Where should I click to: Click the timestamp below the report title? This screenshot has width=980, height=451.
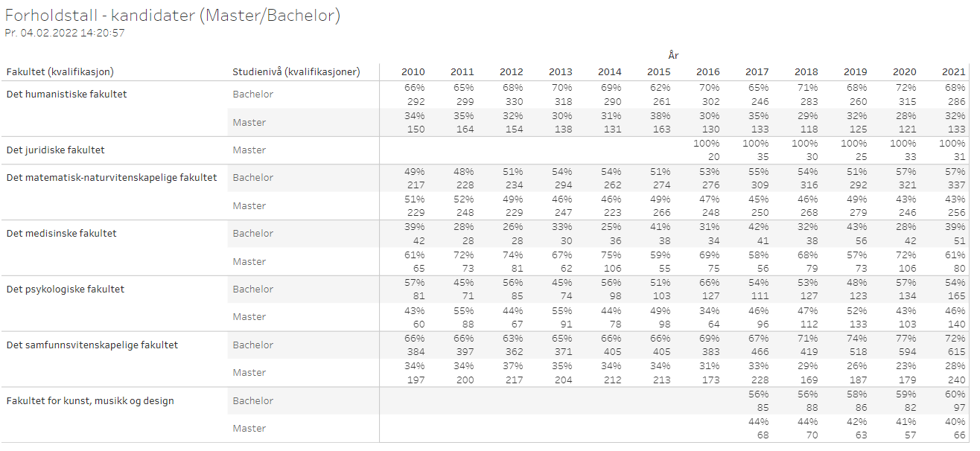[x=65, y=33]
